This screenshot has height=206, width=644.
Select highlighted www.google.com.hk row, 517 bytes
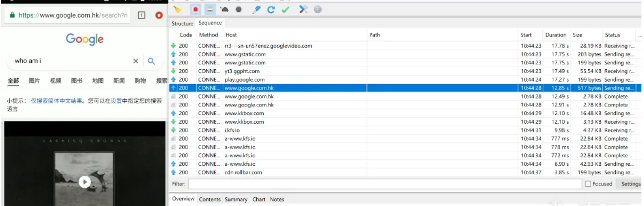click(406, 88)
